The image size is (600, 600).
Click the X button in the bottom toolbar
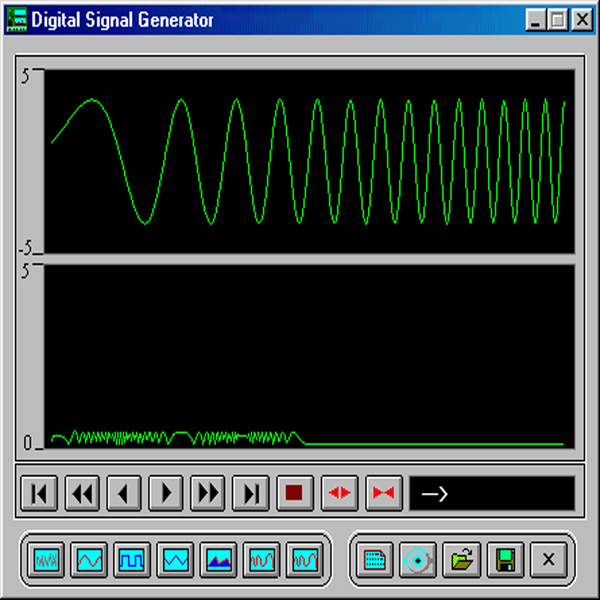click(x=549, y=560)
